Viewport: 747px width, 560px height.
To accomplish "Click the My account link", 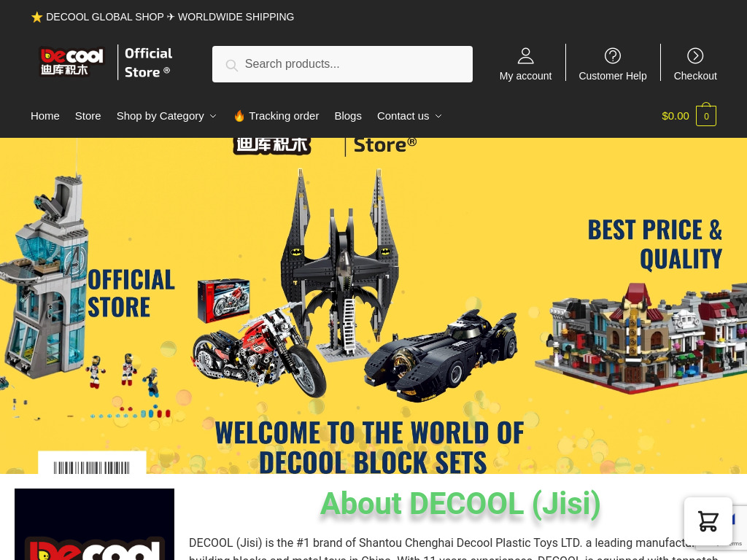I will click(525, 76).
